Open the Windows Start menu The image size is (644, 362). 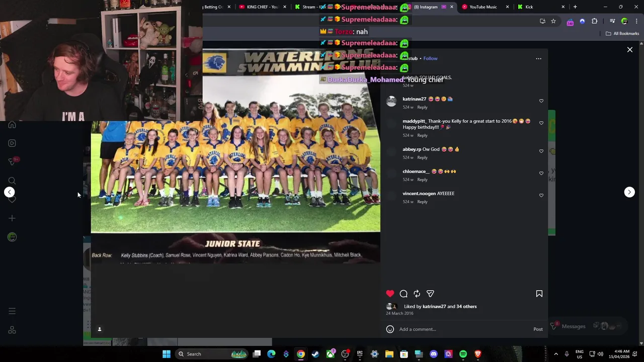point(167,354)
